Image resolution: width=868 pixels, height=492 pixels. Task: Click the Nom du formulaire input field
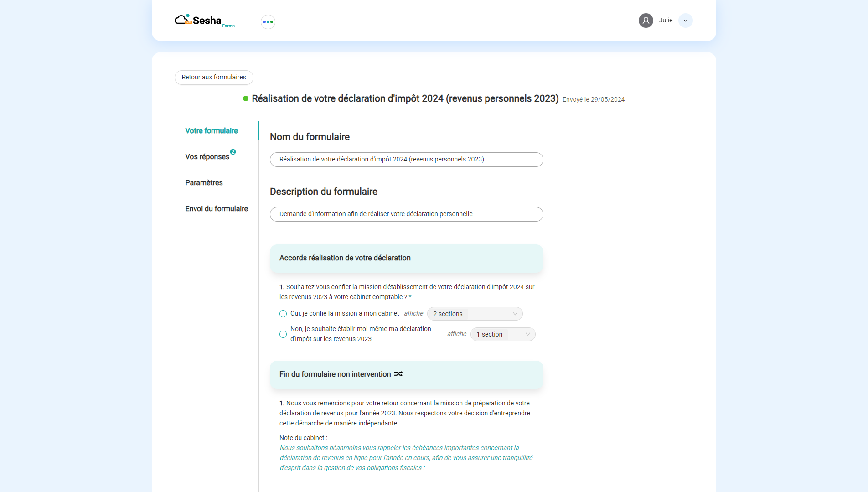(407, 160)
